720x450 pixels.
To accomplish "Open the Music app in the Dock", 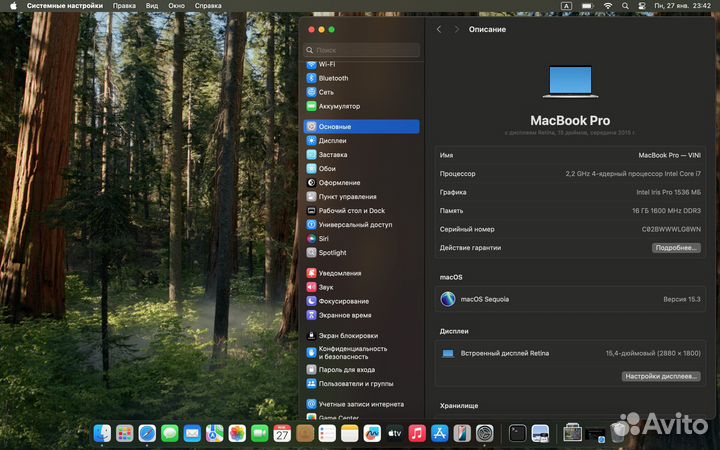I will [x=417, y=433].
